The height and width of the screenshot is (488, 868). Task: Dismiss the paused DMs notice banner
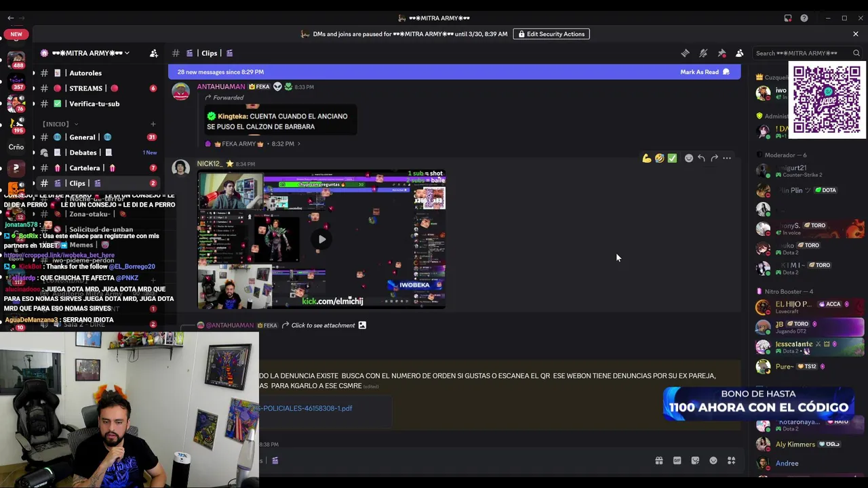tap(856, 34)
